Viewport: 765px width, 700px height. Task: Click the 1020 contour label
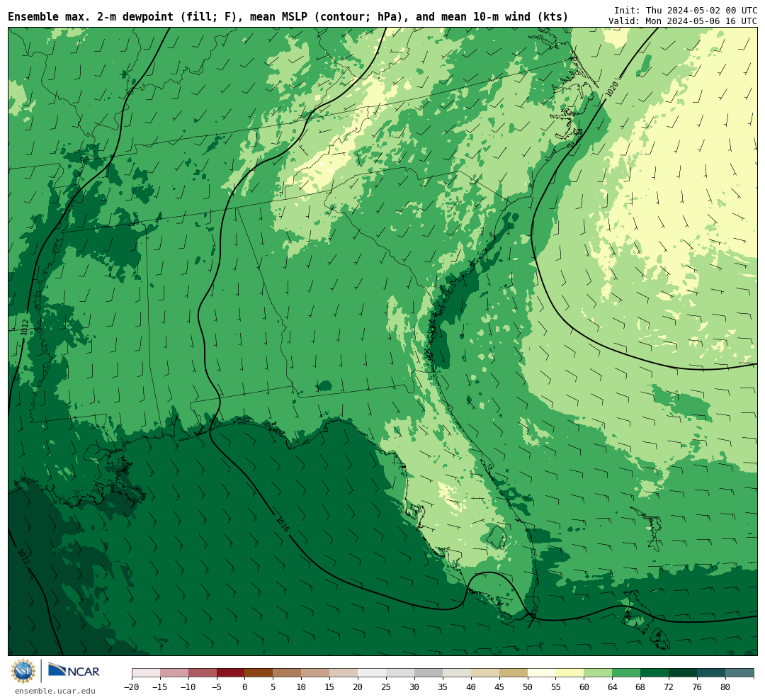[x=612, y=89]
